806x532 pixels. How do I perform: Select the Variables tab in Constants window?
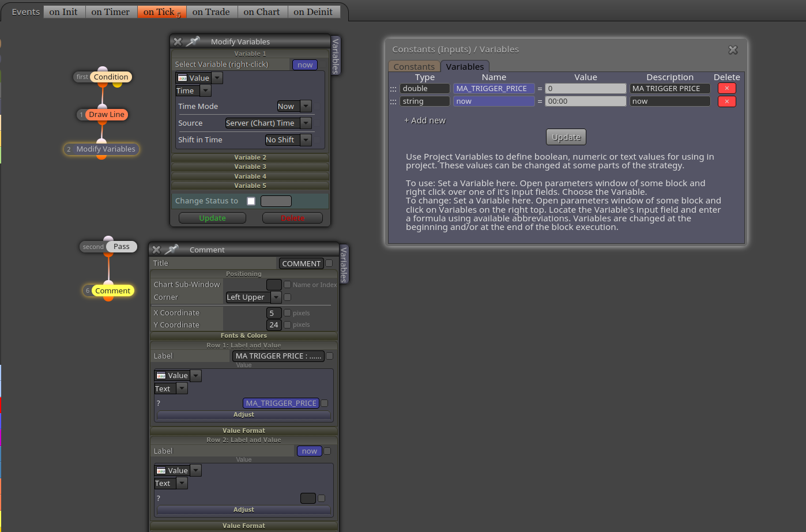(465, 67)
